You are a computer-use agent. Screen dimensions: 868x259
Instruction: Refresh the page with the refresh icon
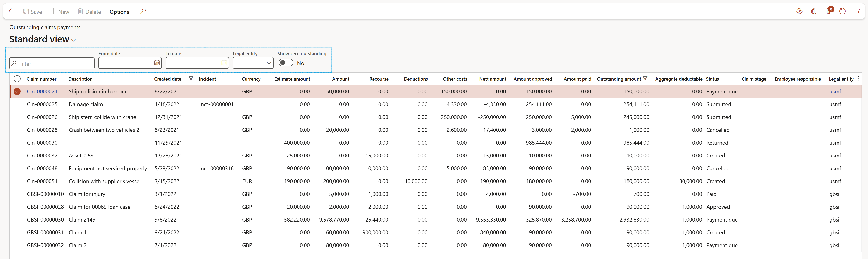(842, 11)
